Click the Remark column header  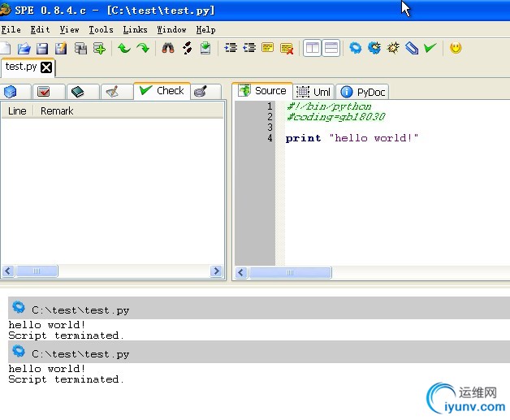(57, 111)
